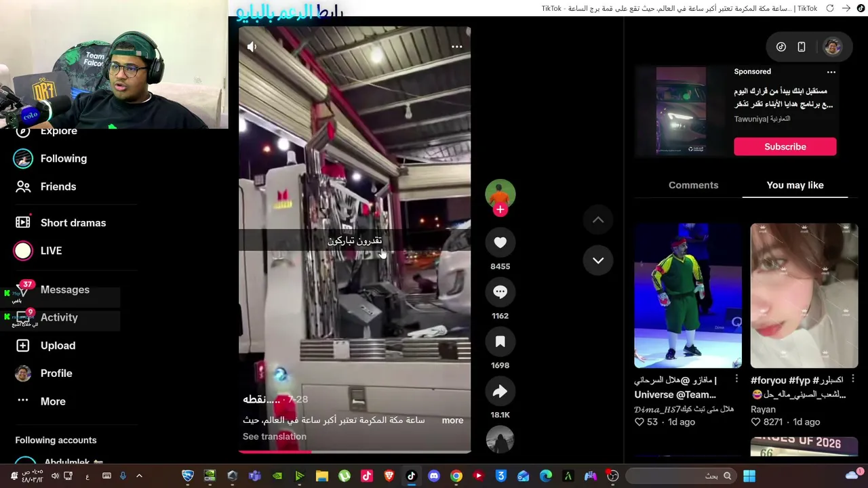Screen dimensions: 868x488
Task: Share the video using the arrow icon
Action: pos(500,391)
